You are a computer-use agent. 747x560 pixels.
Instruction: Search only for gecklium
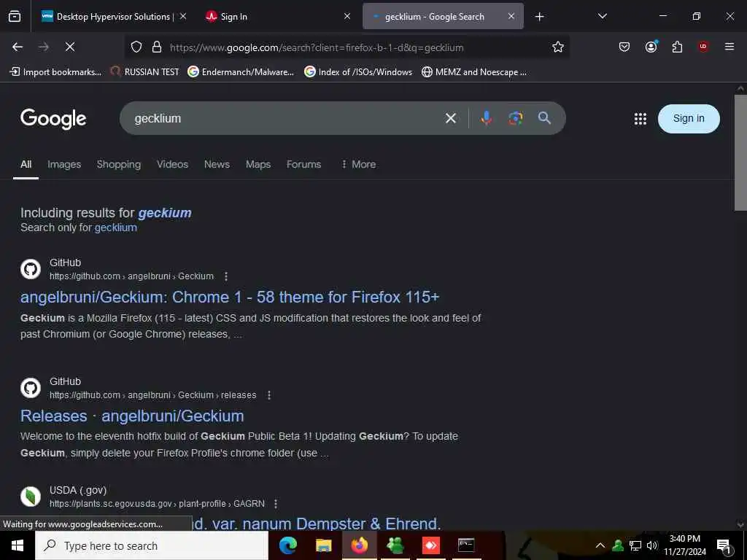pyautogui.click(x=116, y=227)
